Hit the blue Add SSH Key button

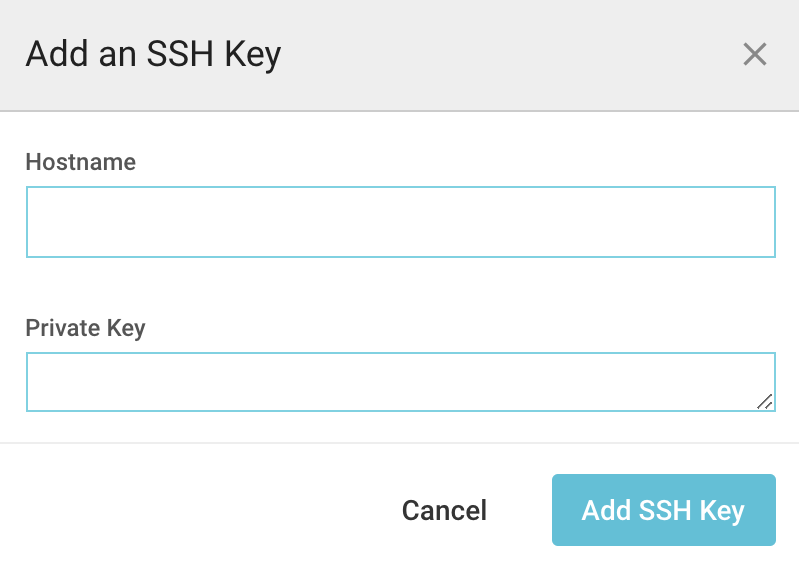[x=663, y=510]
